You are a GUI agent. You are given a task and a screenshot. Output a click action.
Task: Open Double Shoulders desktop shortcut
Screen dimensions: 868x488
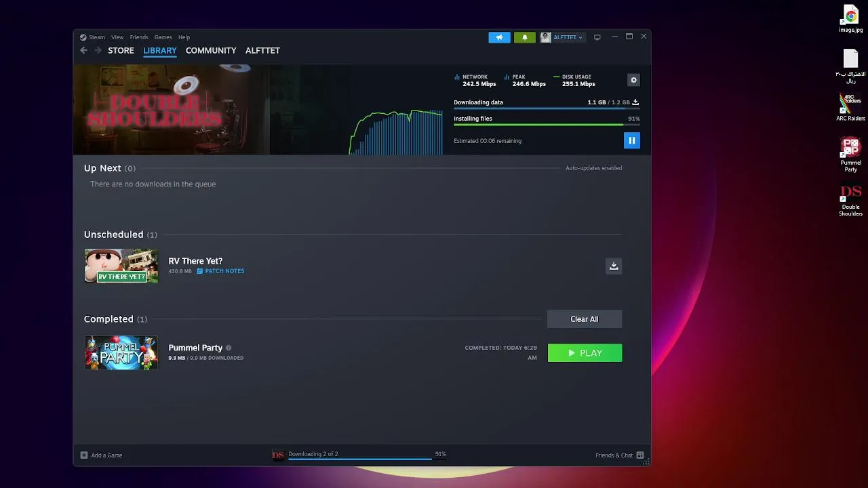tap(850, 200)
